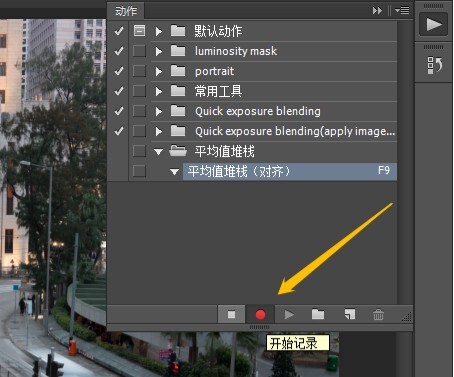
Task: Select the 动作 panel tab
Action: pos(126,11)
